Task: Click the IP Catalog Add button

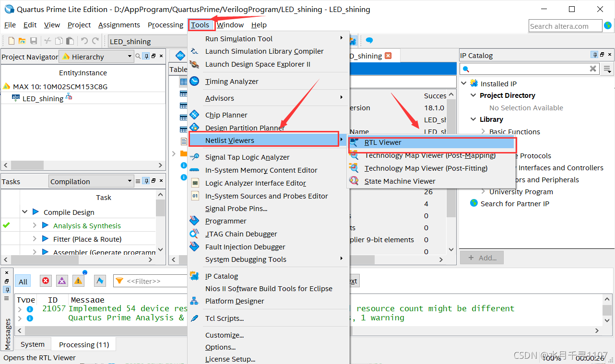Action: [x=482, y=258]
